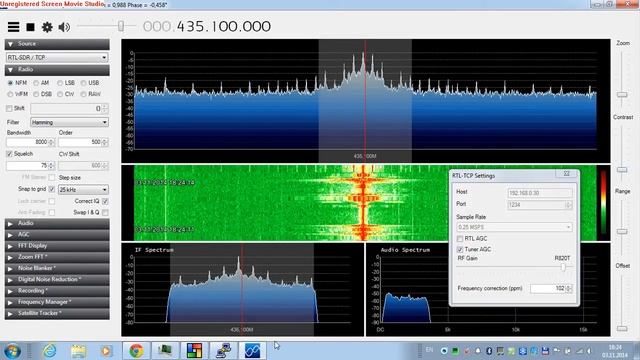Open Internet Explorer from taskbar
The image size is (640, 360).
pyautogui.click(x=50, y=351)
